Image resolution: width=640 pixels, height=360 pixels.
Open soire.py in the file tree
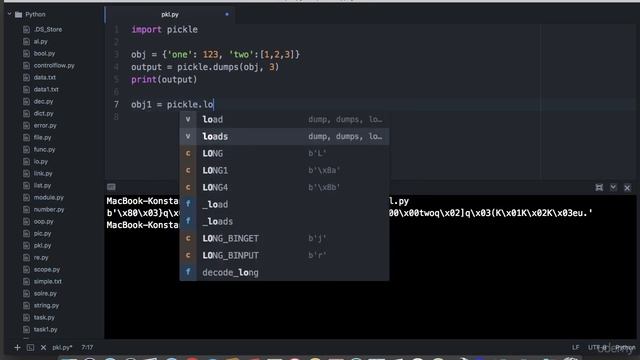45,293
